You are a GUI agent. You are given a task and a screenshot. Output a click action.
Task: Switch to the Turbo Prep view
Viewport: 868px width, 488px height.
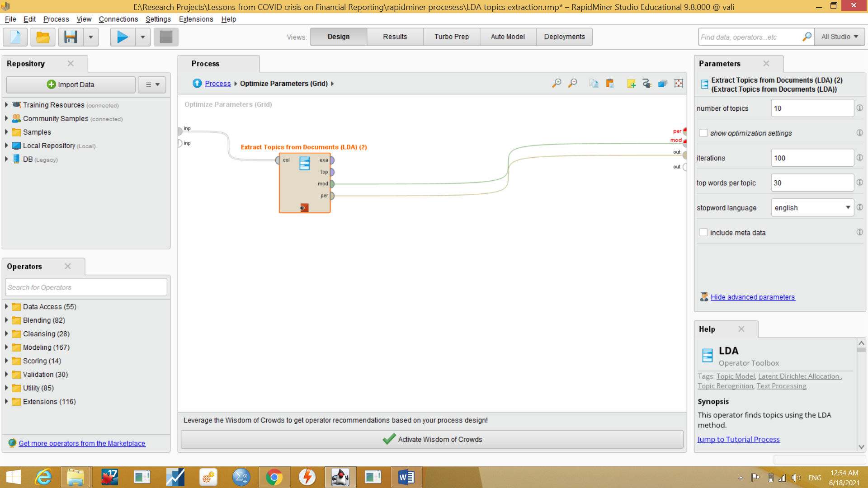coord(451,37)
